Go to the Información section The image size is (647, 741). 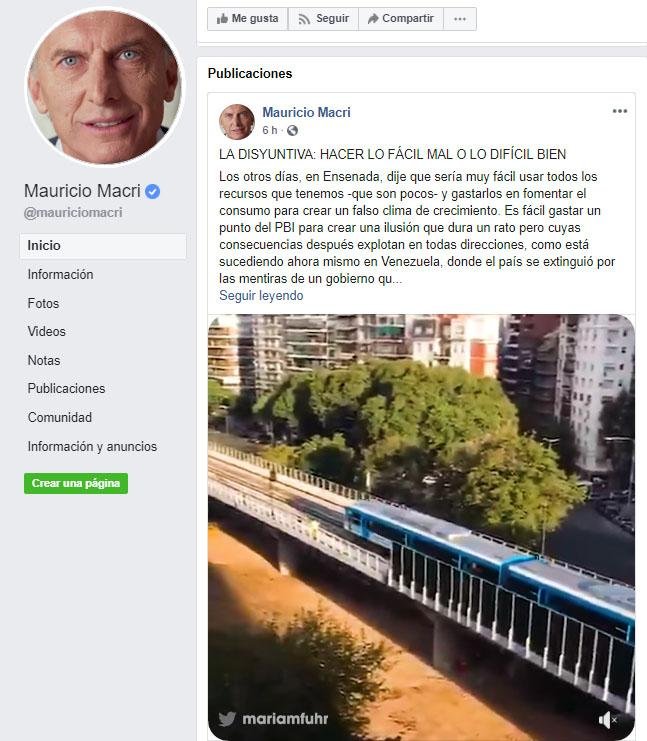pos(60,275)
